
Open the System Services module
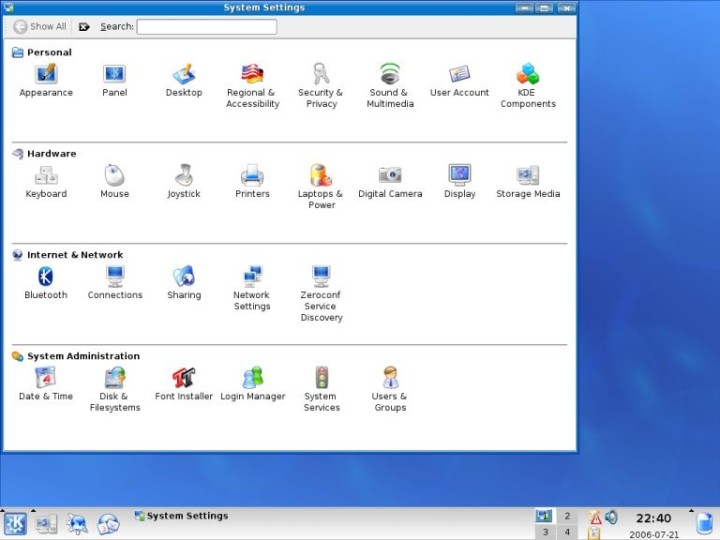pyautogui.click(x=321, y=389)
